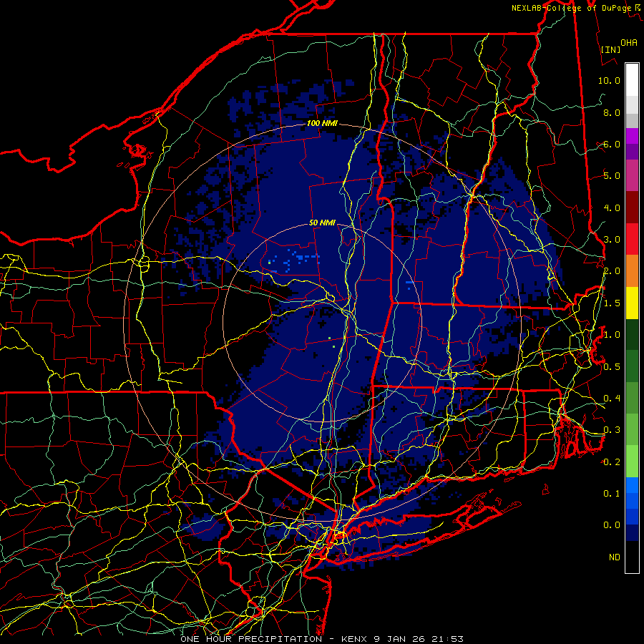Click the light green legend swatch
Screen dimensions: 644x644
coord(632,462)
